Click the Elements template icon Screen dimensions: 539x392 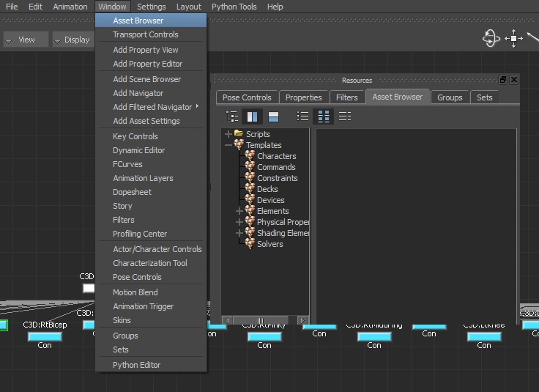(250, 211)
